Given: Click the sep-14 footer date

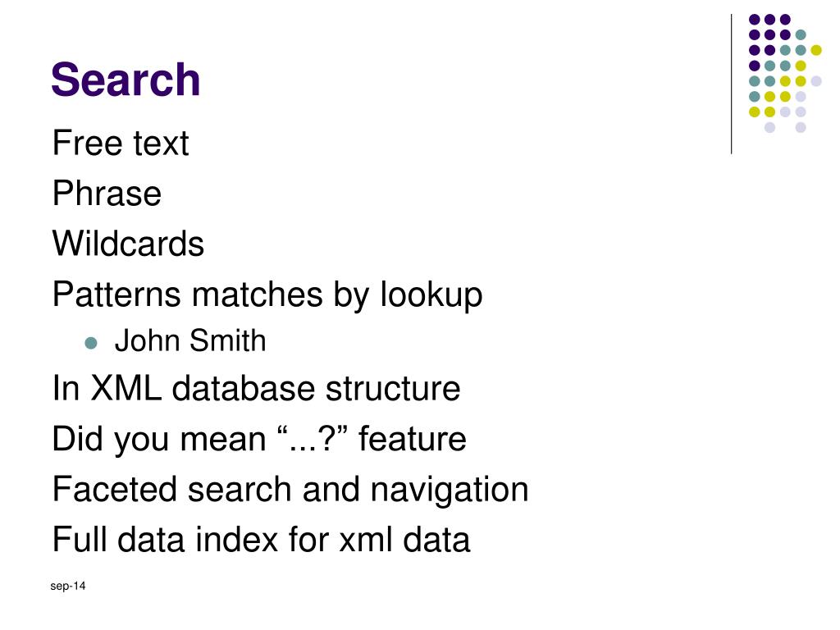Looking at the screenshot, I should 67,586.
